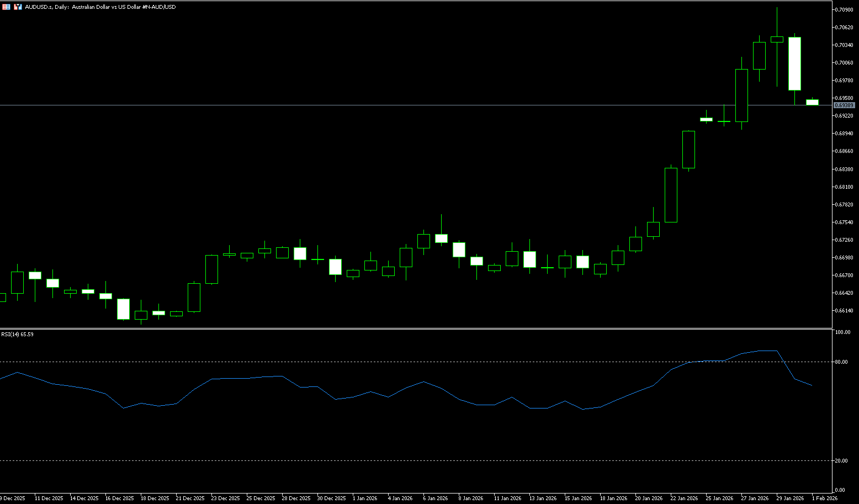Click the 23 Dec 2025 date label
Image resolution: width=859 pixels, height=504 pixels.
point(226,498)
